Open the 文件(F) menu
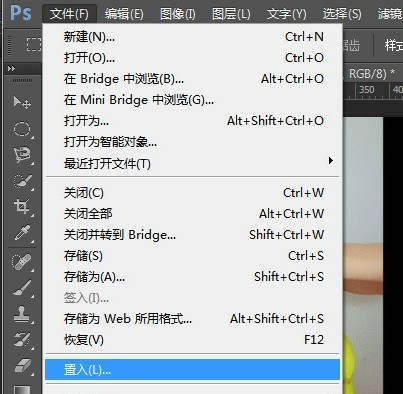Viewport: 403px width, 394px height. pos(69,14)
